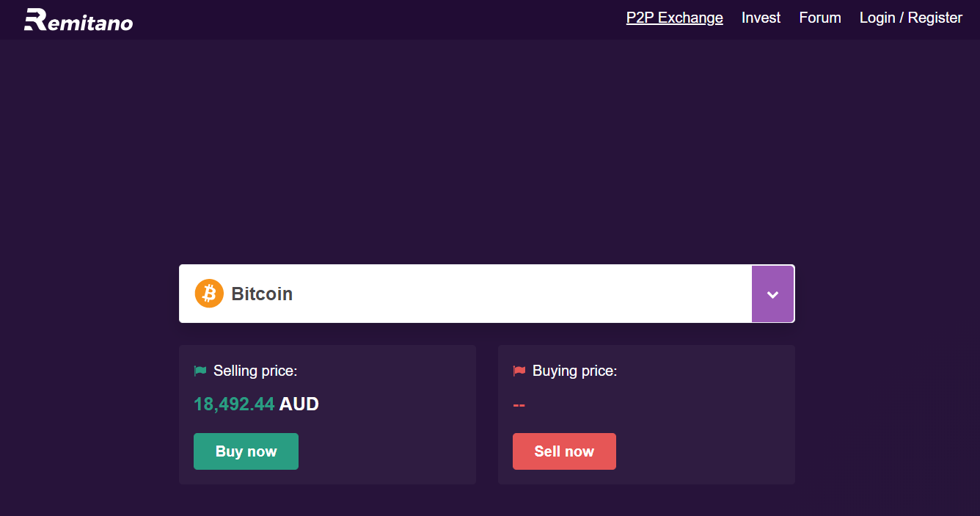This screenshot has width=980, height=516.
Task: Click the red "--" buying price placeholder
Action: [x=519, y=404]
